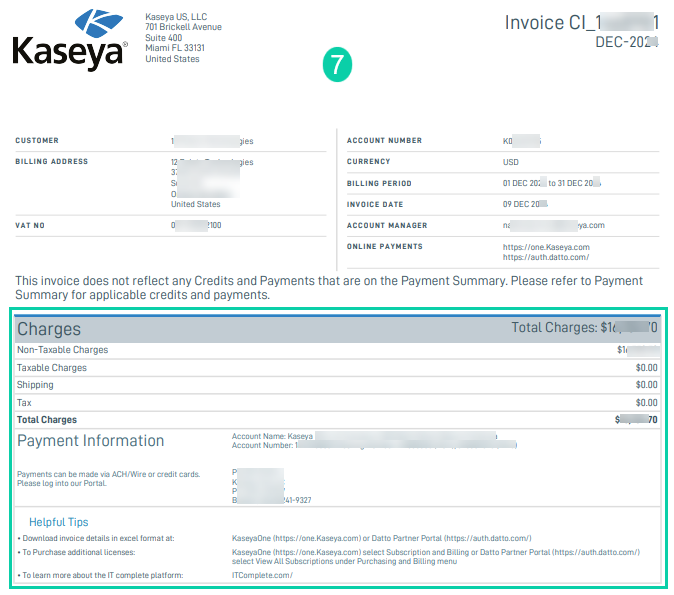Image resolution: width=674 pixels, height=595 pixels.
Task: Click the USD currency value
Action: coord(511,162)
